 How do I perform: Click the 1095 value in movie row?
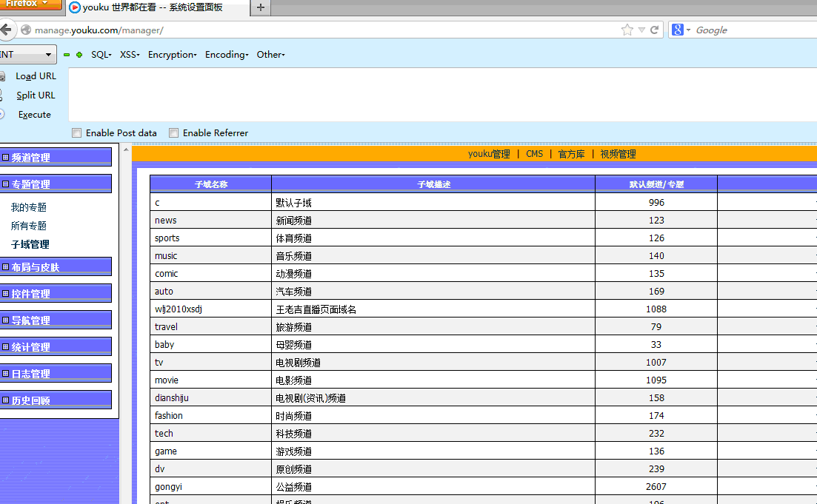click(656, 380)
